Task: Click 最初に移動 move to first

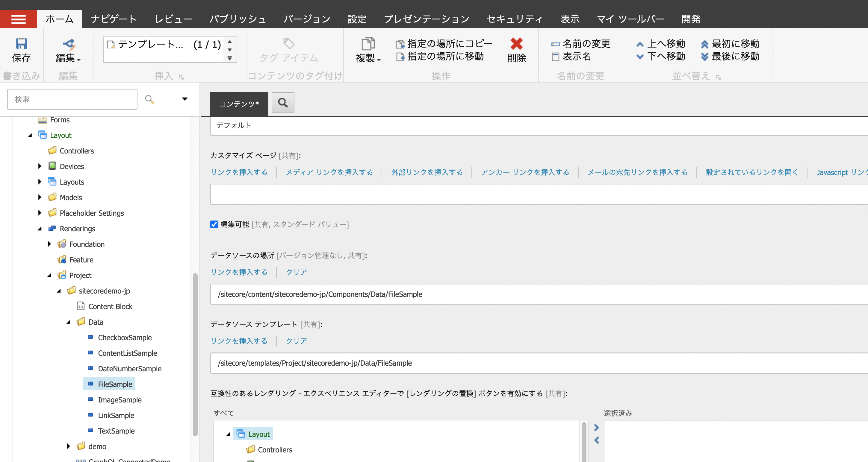Action: (x=730, y=44)
